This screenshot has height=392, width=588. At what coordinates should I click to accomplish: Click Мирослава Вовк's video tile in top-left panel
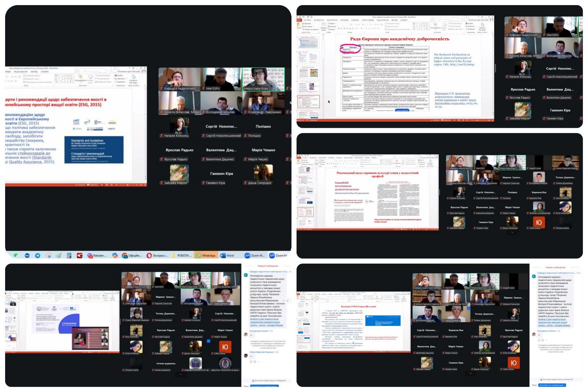click(263, 79)
